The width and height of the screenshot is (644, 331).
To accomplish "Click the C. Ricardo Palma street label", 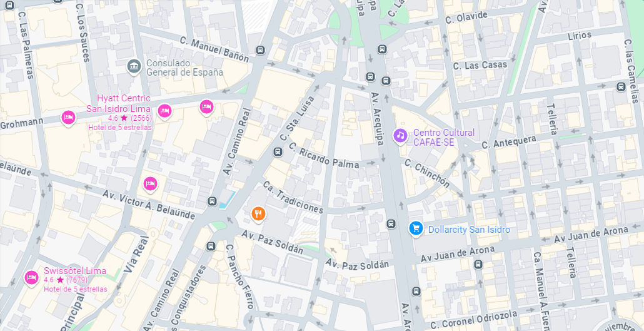I will pos(323,155).
